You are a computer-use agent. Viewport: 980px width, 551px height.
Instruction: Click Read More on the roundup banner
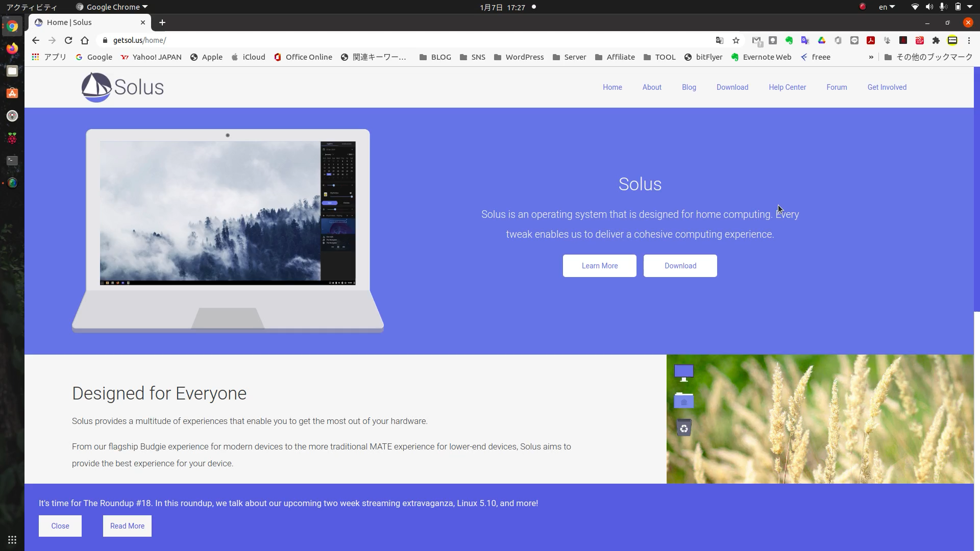[127, 526]
